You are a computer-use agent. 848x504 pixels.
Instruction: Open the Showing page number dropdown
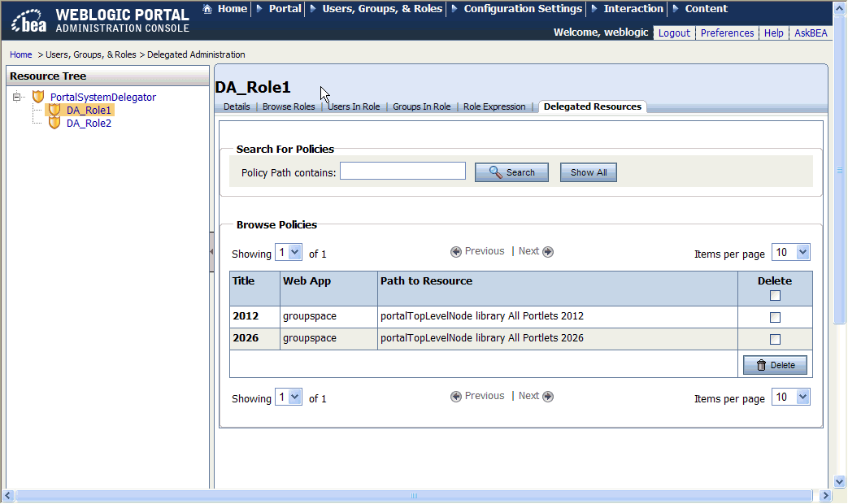[x=288, y=253]
